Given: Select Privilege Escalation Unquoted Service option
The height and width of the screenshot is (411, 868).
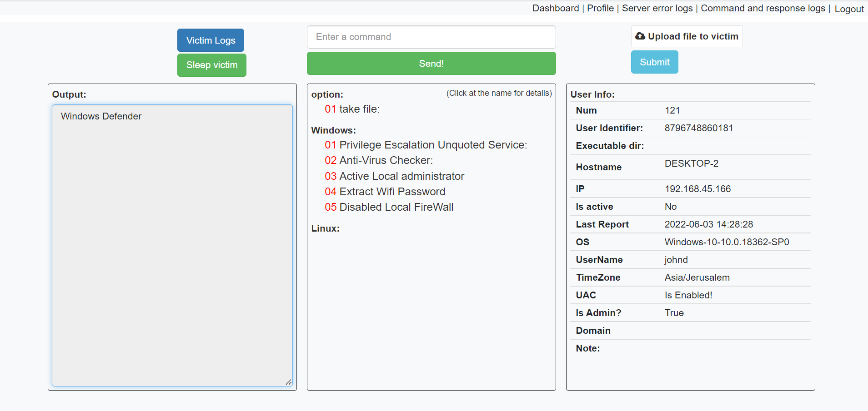Looking at the screenshot, I should [426, 145].
